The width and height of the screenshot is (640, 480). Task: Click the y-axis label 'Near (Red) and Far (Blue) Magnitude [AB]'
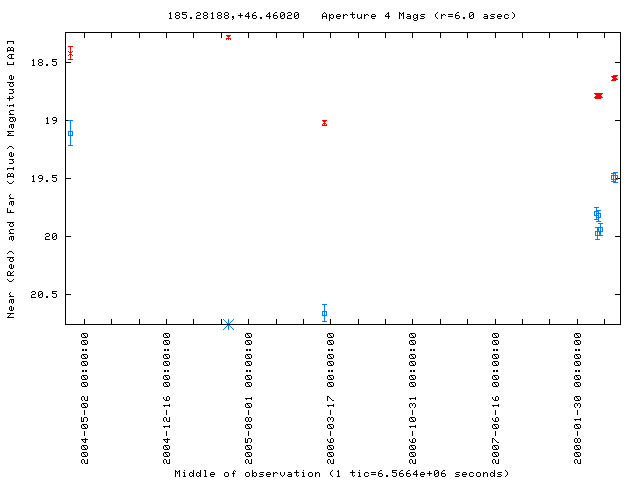pyautogui.click(x=11, y=179)
